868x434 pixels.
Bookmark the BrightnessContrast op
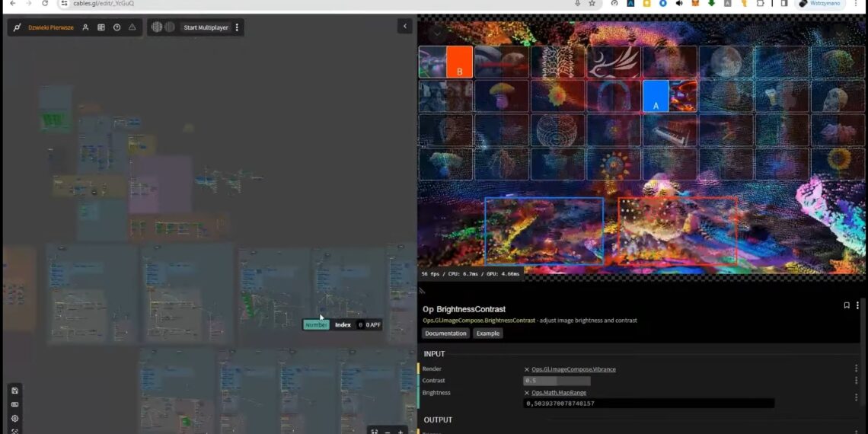click(x=847, y=305)
